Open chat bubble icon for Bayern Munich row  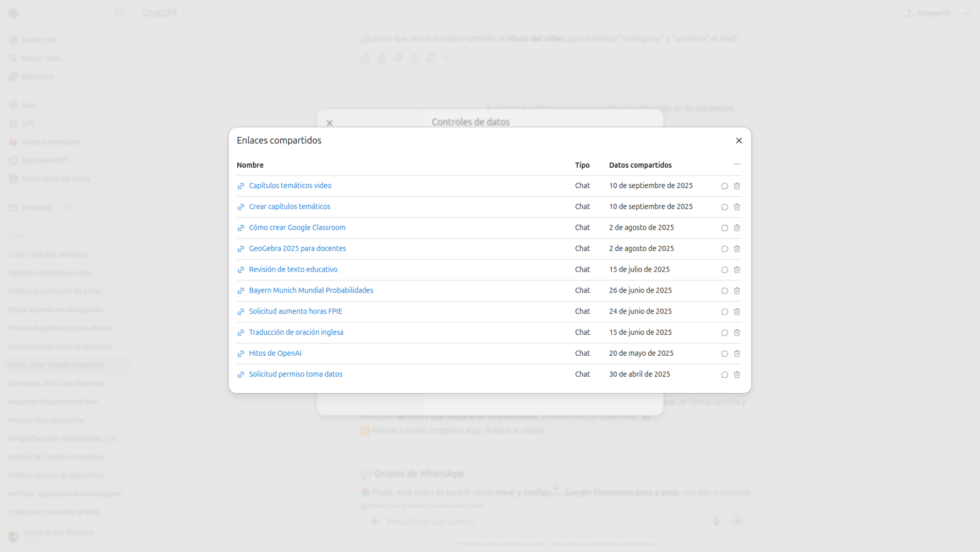725,291
